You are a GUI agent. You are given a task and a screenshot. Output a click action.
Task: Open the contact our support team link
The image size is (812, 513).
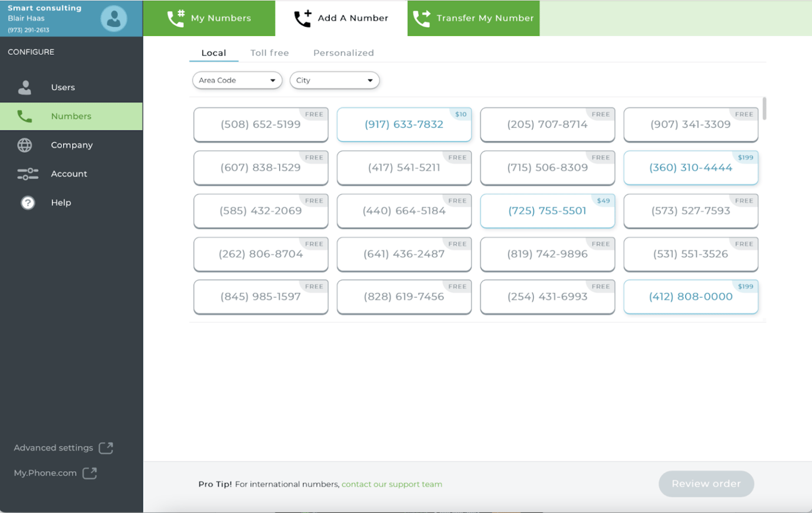point(392,484)
